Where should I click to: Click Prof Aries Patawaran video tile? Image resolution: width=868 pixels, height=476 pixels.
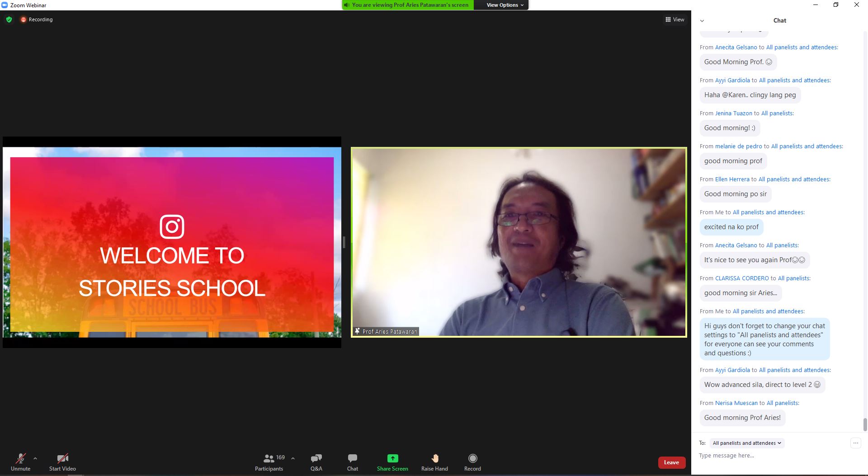(x=519, y=242)
